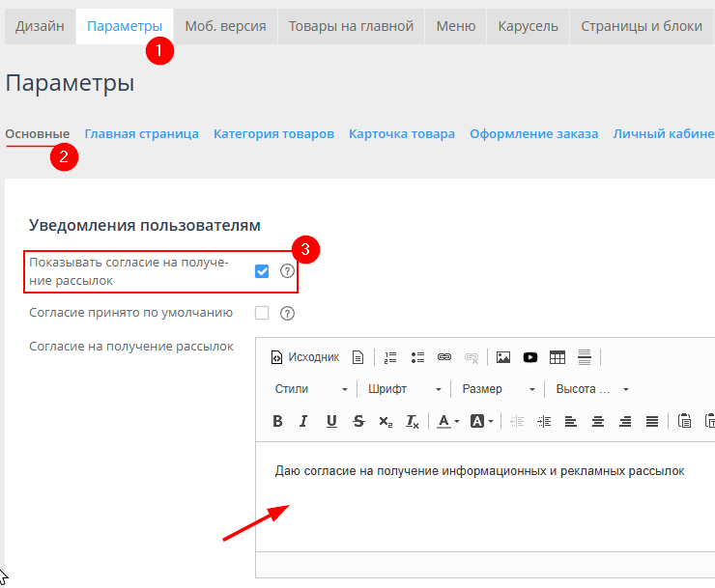Select the Основные section
Image resolution: width=715 pixels, height=588 pixels.
[x=38, y=134]
